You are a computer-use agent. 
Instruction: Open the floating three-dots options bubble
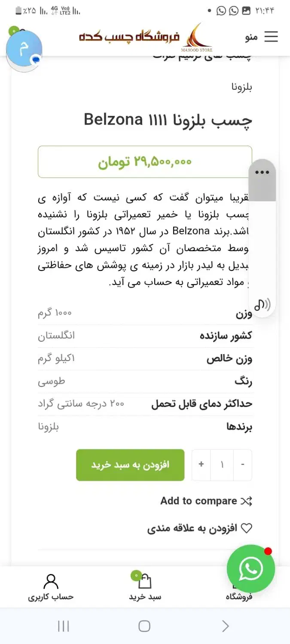263,171
